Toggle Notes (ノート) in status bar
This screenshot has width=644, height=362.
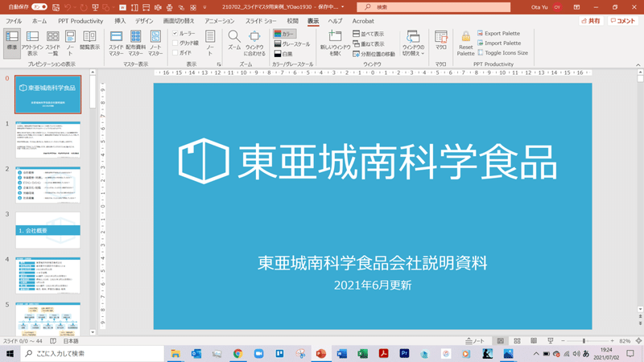[x=475, y=341]
